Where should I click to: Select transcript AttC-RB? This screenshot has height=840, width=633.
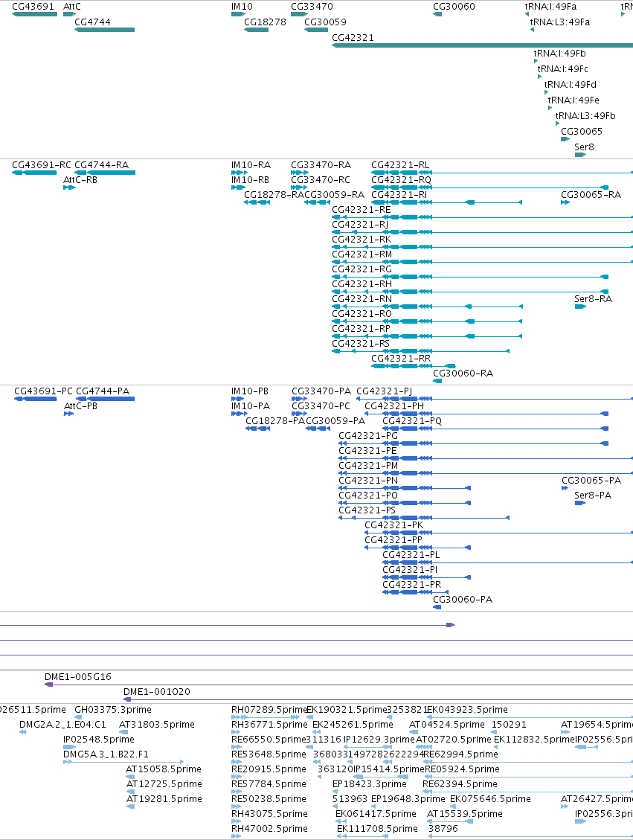(x=69, y=187)
